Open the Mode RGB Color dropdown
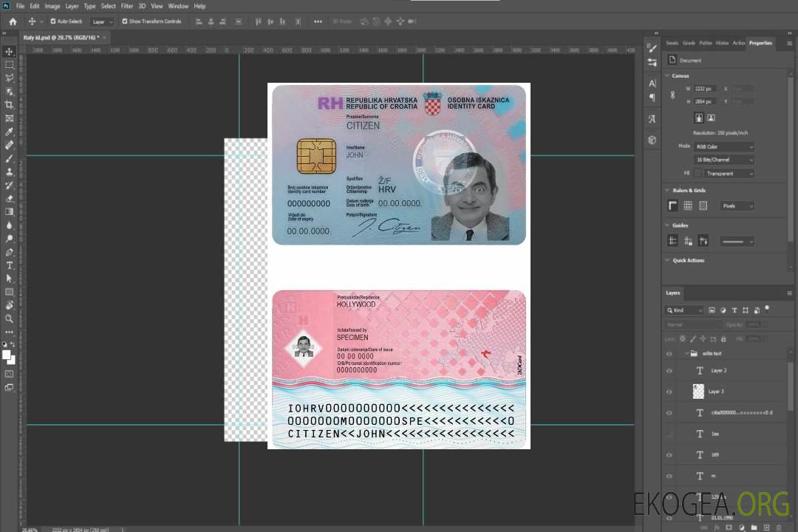Viewport: 798px width, 532px height. (723, 146)
